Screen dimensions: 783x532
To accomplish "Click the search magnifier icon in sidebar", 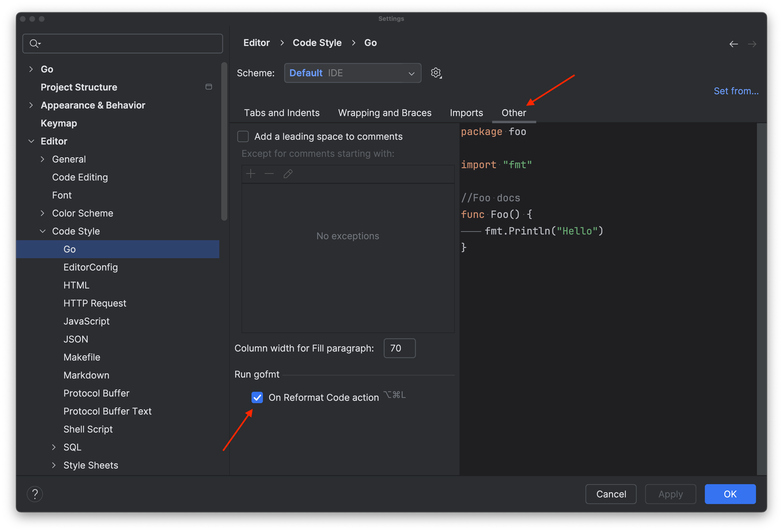I will click(35, 43).
